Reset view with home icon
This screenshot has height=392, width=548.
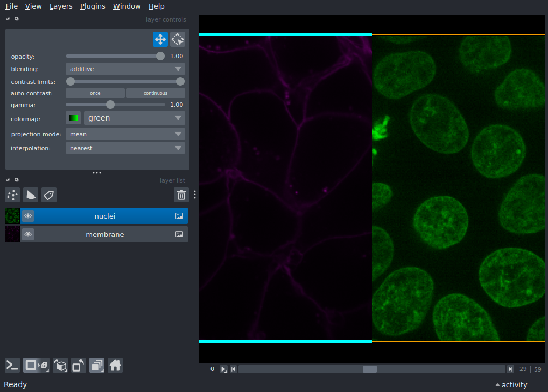click(x=115, y=366)
